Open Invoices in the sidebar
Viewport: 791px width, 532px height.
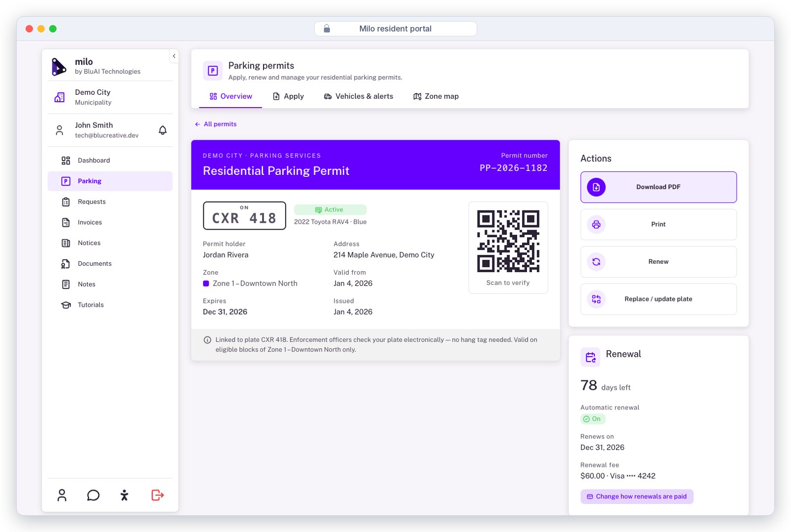[x=110, y=223]
